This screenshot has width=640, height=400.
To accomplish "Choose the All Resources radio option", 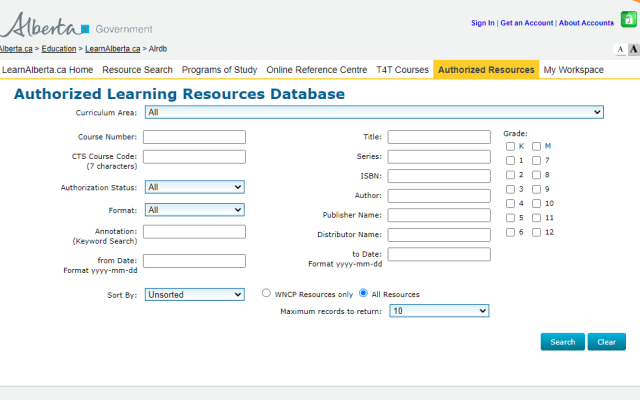I will tap(363, 293).
